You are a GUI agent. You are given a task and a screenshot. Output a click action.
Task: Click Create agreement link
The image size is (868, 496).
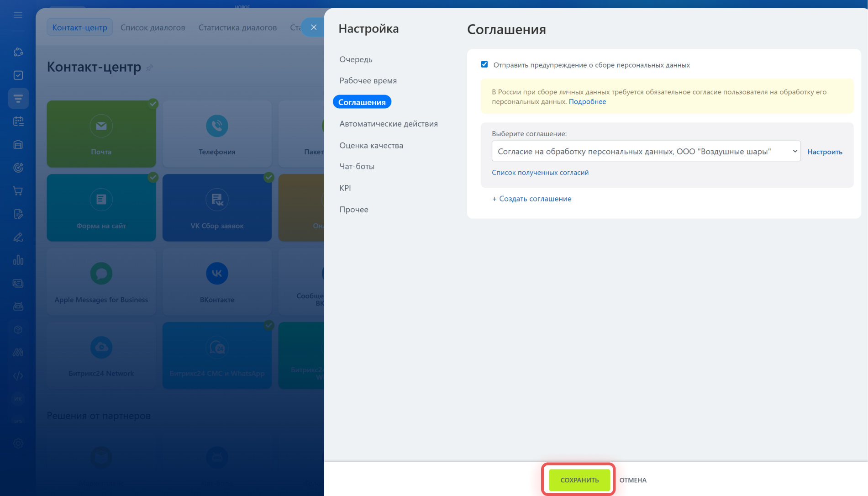[531, 199]
